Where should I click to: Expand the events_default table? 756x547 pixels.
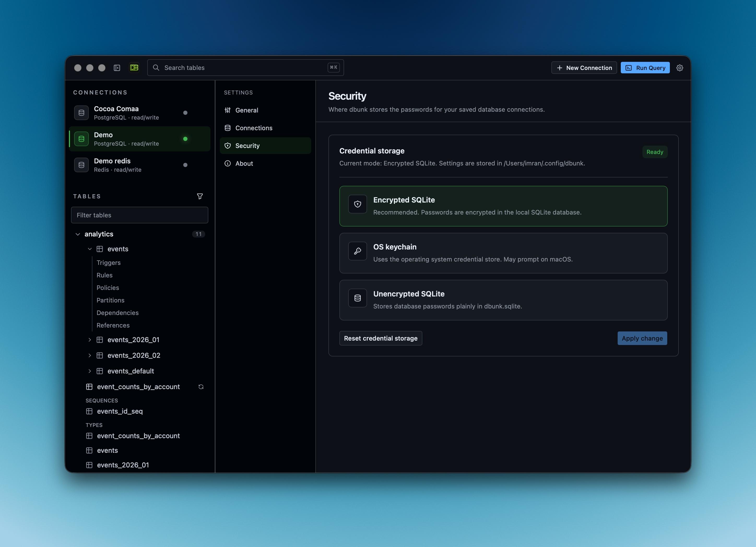point(90,371)
